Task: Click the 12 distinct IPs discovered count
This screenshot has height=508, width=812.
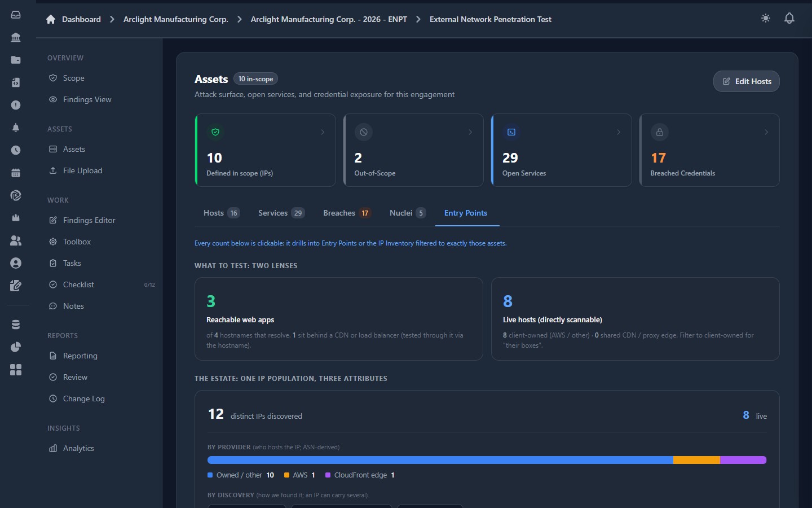Action: (x=216, y=414)
